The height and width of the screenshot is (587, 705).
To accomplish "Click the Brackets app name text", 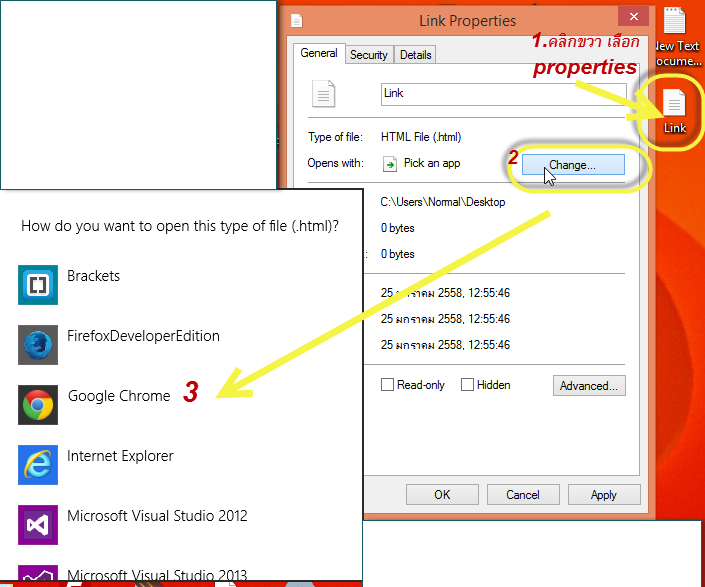I will (94, 276).
